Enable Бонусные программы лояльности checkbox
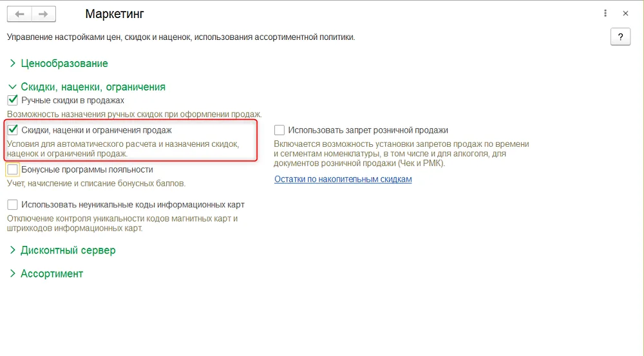This screenshot has width=644, height=356. pos(13,169)
